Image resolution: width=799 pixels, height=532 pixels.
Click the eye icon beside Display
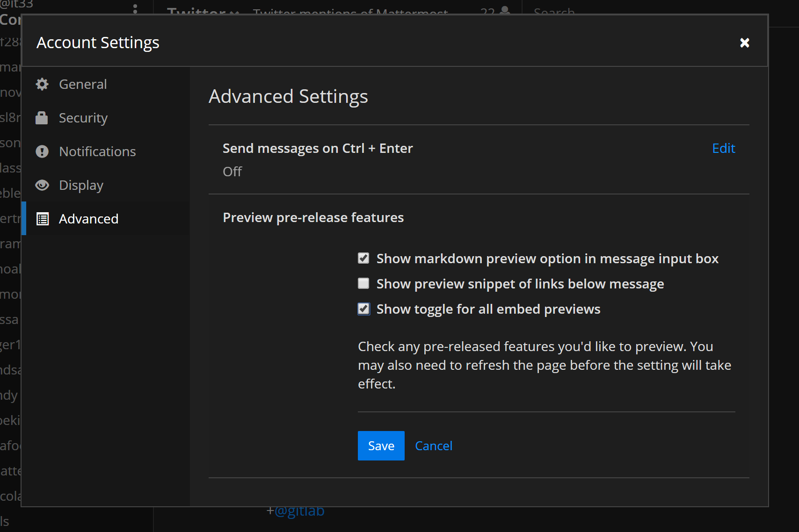pyautogui.click(x=42, y=185)
